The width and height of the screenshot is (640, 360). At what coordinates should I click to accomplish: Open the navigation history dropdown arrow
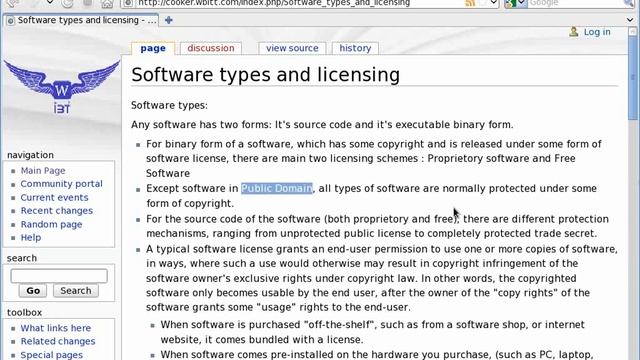point(50,2)
